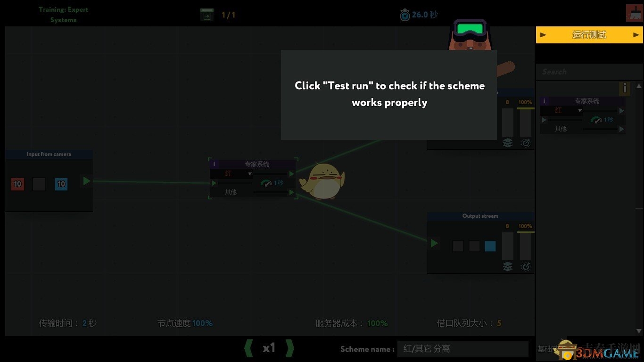Click the blue square in lower Output stream
The height and width of the screenshot is (362, 644).
[x=490, y=246]
